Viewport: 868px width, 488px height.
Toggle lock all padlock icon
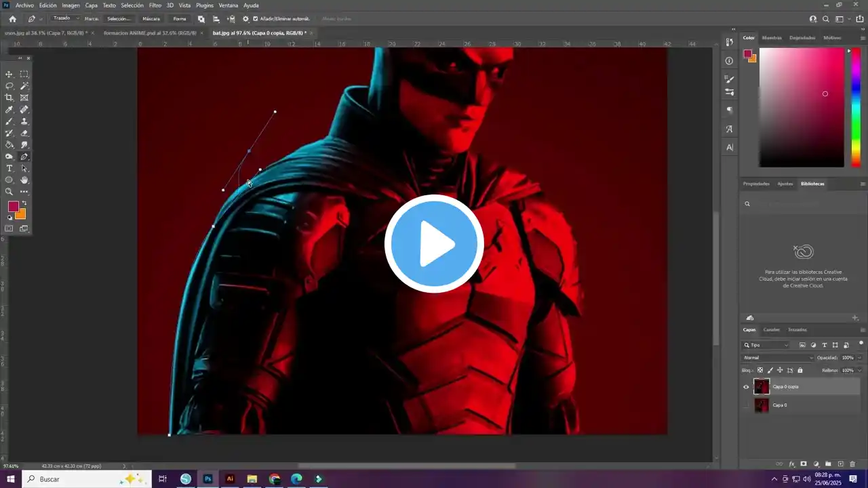coord(800,370)
